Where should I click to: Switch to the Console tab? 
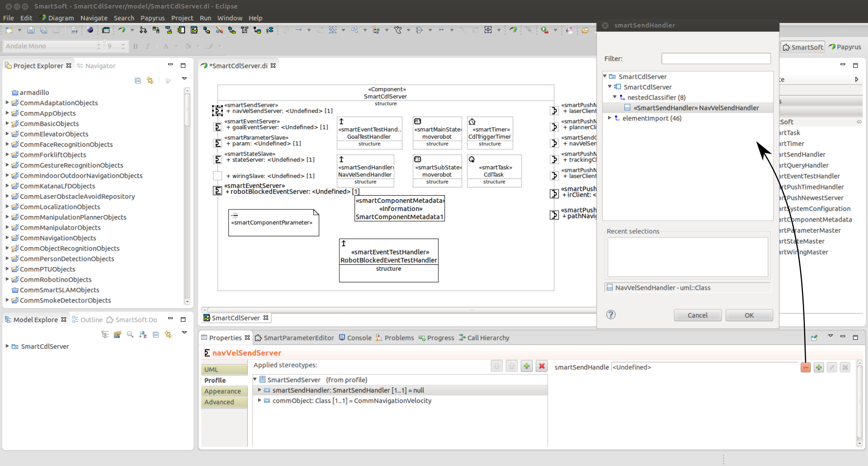(x=355, y=338)
